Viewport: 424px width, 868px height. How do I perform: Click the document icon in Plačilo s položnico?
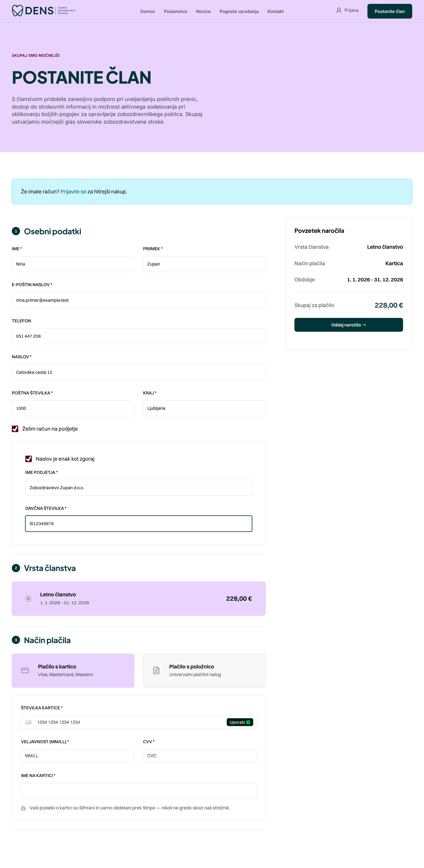tap(156, 670)
